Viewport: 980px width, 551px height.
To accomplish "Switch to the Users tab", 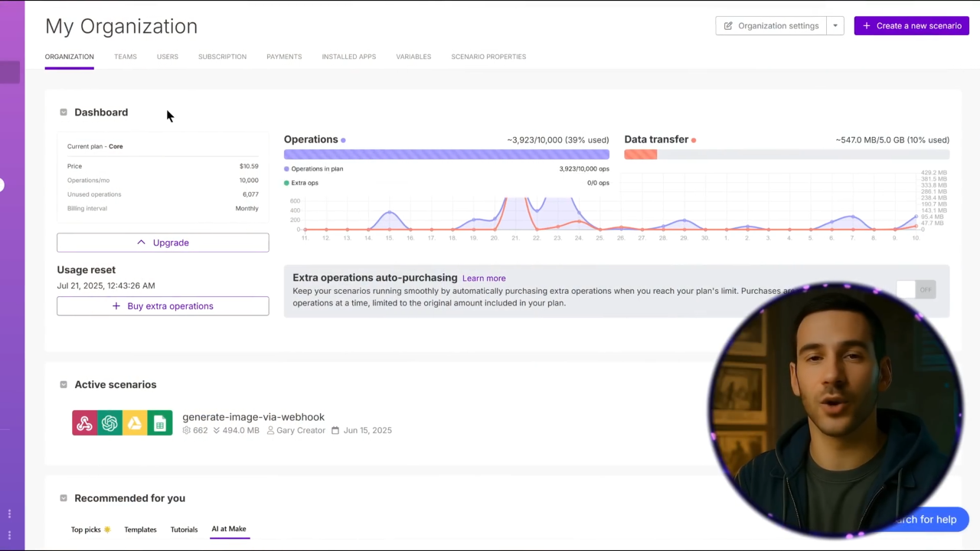I will point(168,57).
